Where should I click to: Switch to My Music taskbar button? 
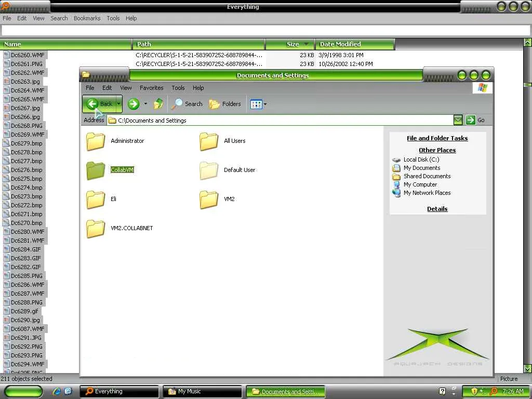click(203, 392)
